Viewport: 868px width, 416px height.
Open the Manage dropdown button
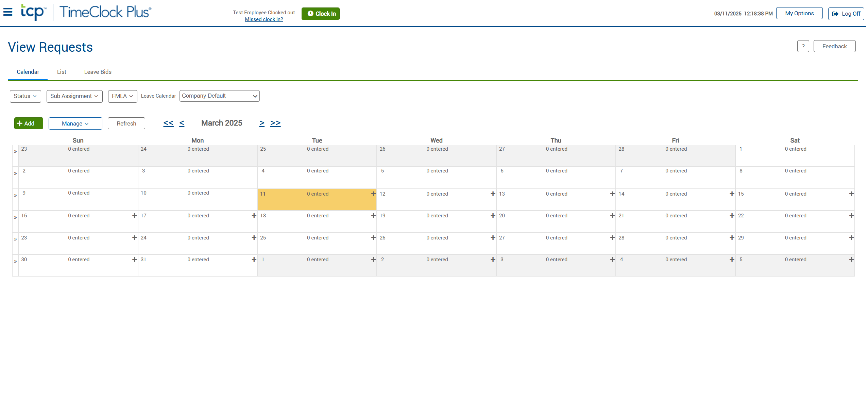click(75, 123)
